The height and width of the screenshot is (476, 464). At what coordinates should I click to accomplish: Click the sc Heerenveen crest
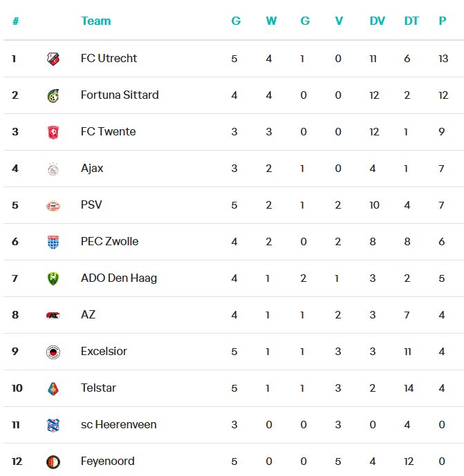pyautogui.click(x=53, y=426)
